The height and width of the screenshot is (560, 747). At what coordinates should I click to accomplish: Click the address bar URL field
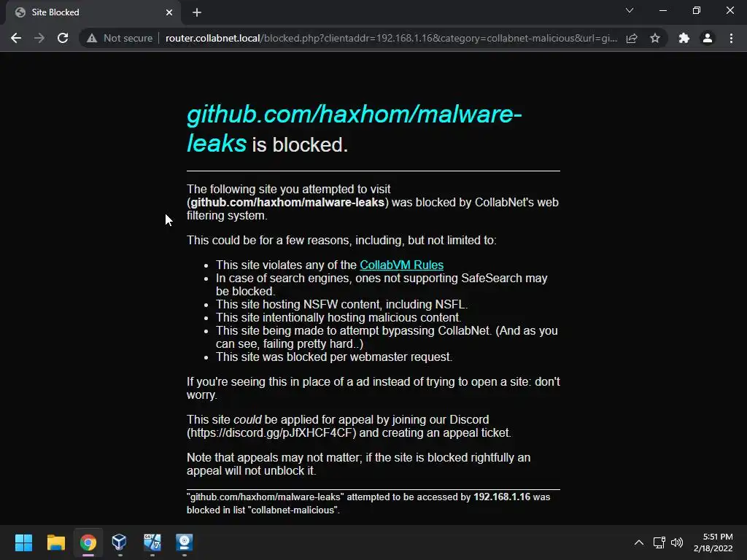coord(391,38)
